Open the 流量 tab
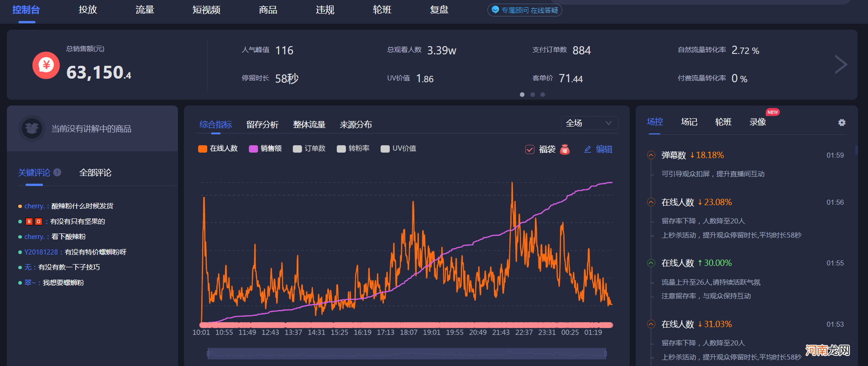 (x=145, y=10)
